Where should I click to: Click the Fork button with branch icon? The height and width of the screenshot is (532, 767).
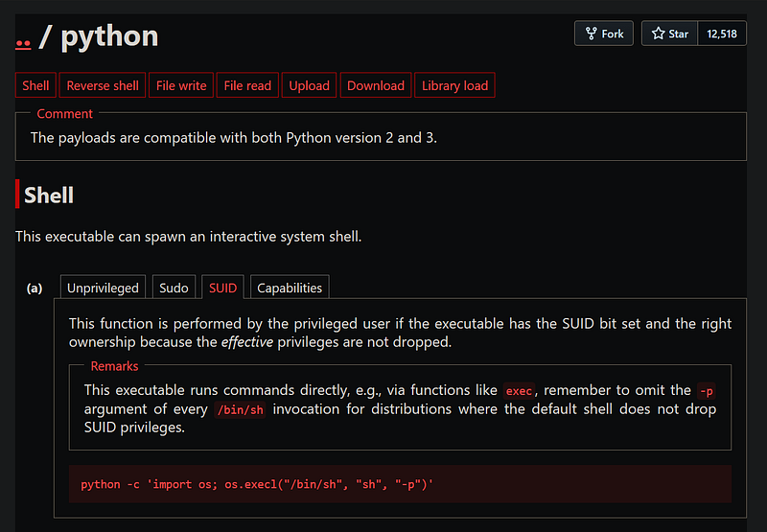click(604, 34)
